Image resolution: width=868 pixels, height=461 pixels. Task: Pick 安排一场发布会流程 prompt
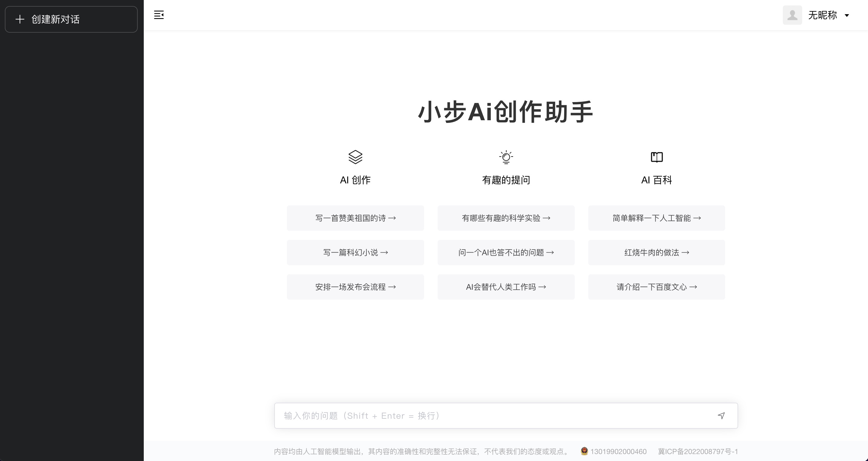[x=355, y=287]
